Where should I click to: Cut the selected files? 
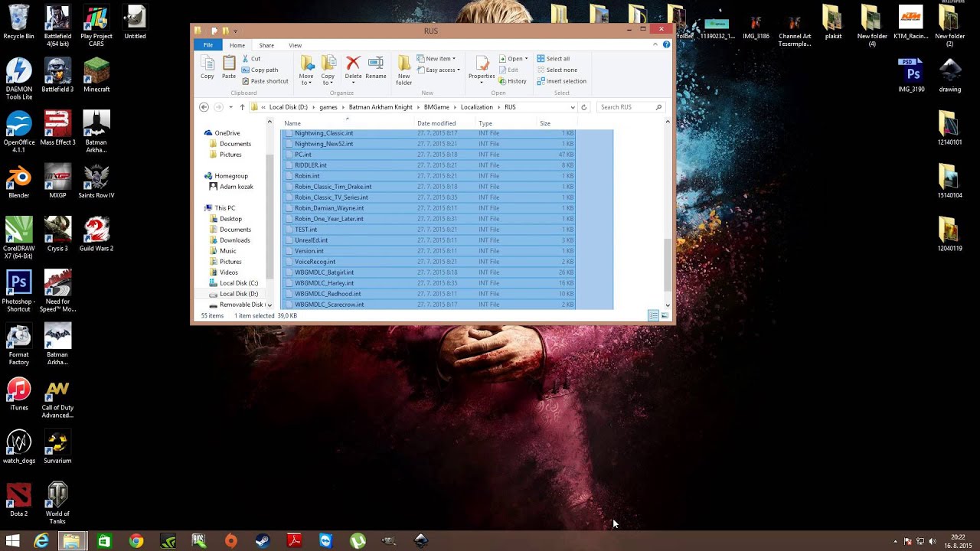[251, 58]
